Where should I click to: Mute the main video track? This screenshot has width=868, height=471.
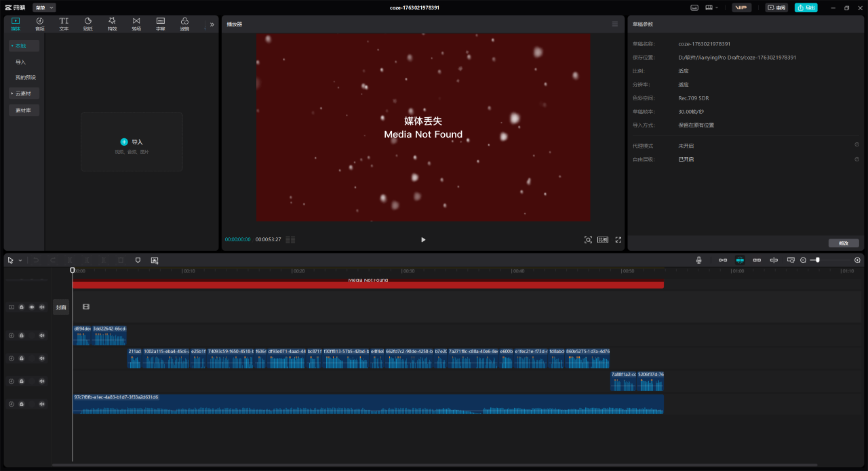coord(41,307)
